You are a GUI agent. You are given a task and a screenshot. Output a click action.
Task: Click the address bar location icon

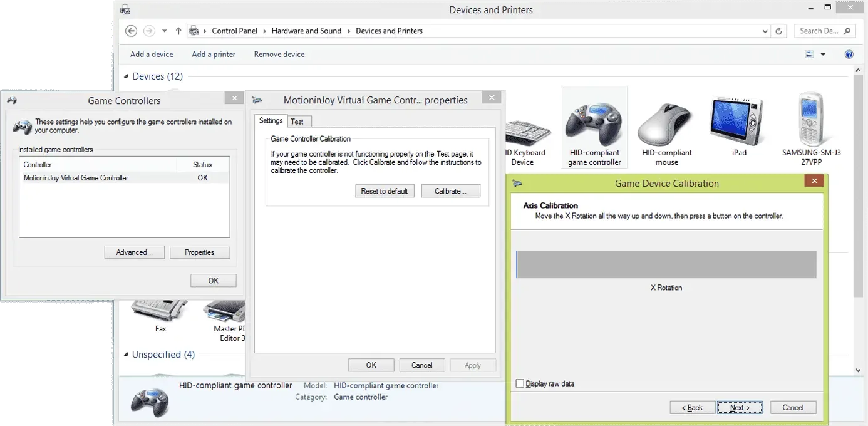pyautogui.click(x=194, y=31)
